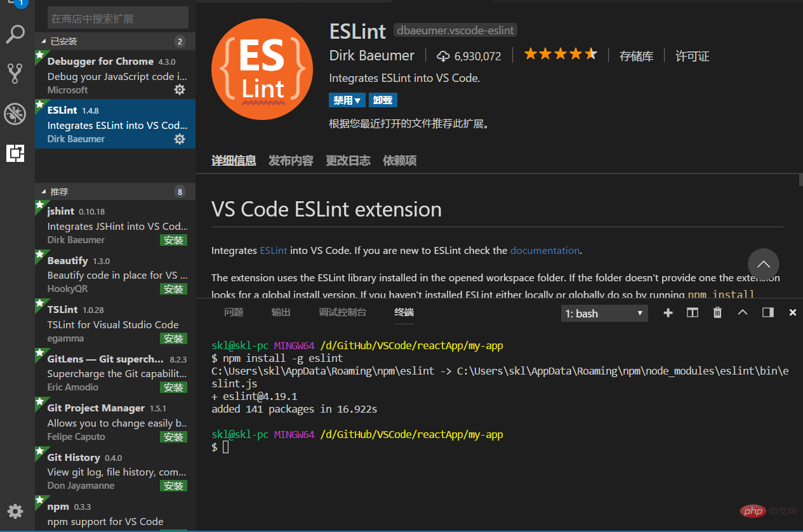The image size is (803, 532).
Task: Select the npm extension row
Action: (x=115, y=513)
